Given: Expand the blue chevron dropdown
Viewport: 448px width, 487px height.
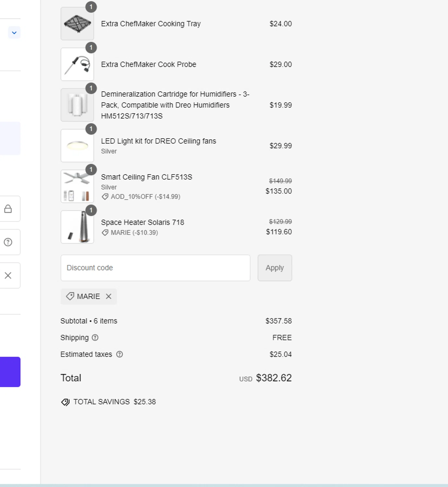Looking at the screenshot, I should tap(14, 32).
